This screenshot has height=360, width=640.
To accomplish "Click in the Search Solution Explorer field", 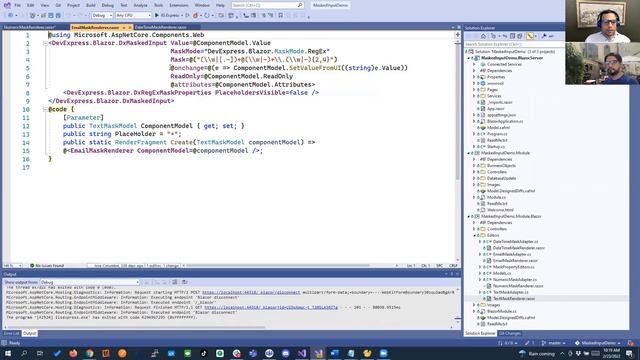I will point(513,44).
